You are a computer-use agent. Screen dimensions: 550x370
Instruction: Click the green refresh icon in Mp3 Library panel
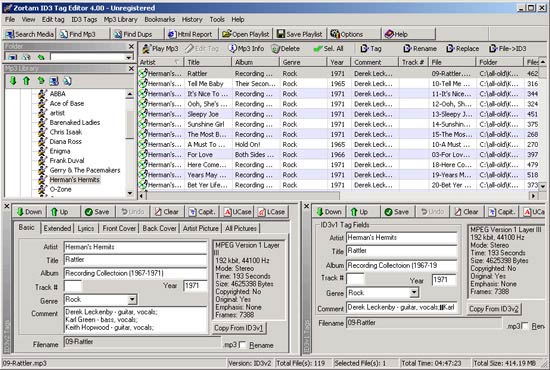pos(41,81)
